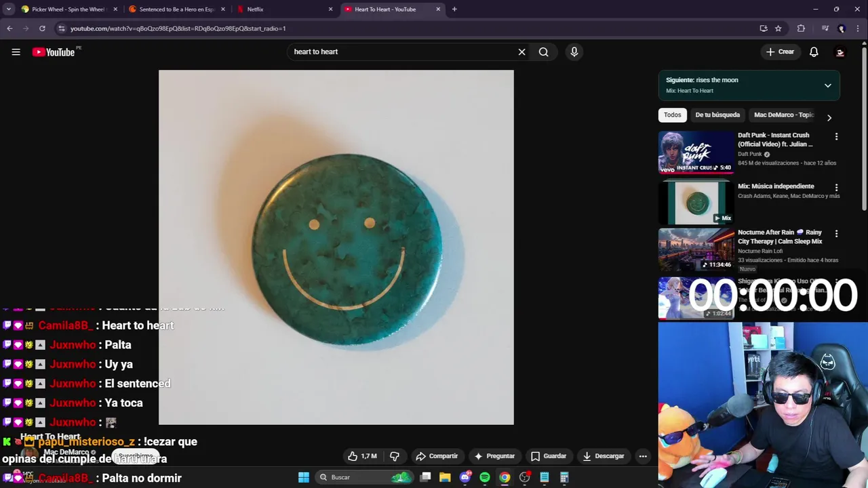Open the Nocturne After Rain video title

pyautogui.click(x=780, y=237)
